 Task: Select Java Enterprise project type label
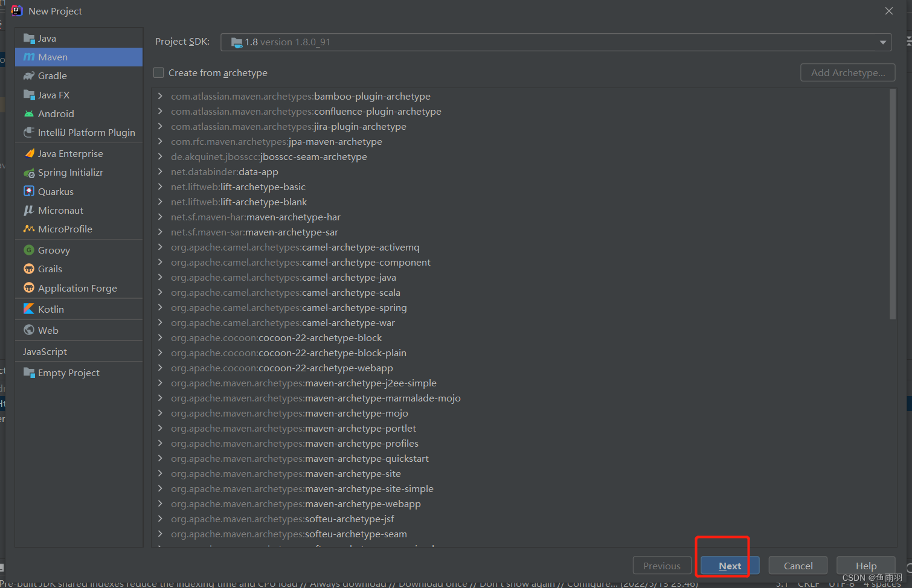[x=71, y=153]
